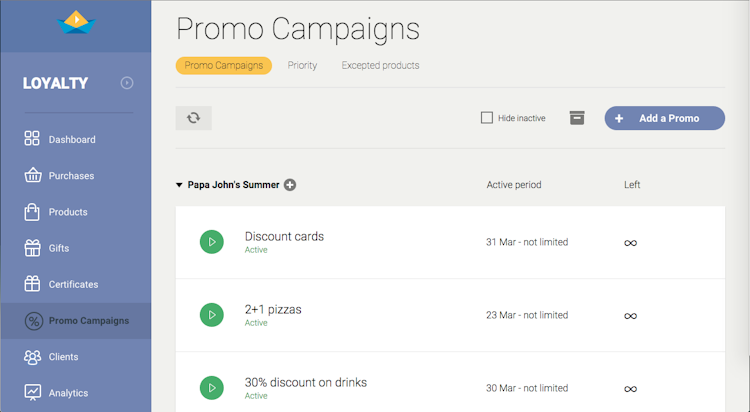Image resolution: width=750 pixels, height=412 pixels.
Task: Enable the Hide inactive checkbox
Action: 487,118
